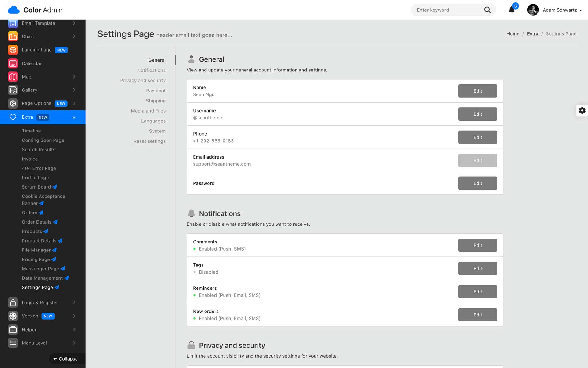Open Scrum Board from the Extra submenu

tap(36, 187)
